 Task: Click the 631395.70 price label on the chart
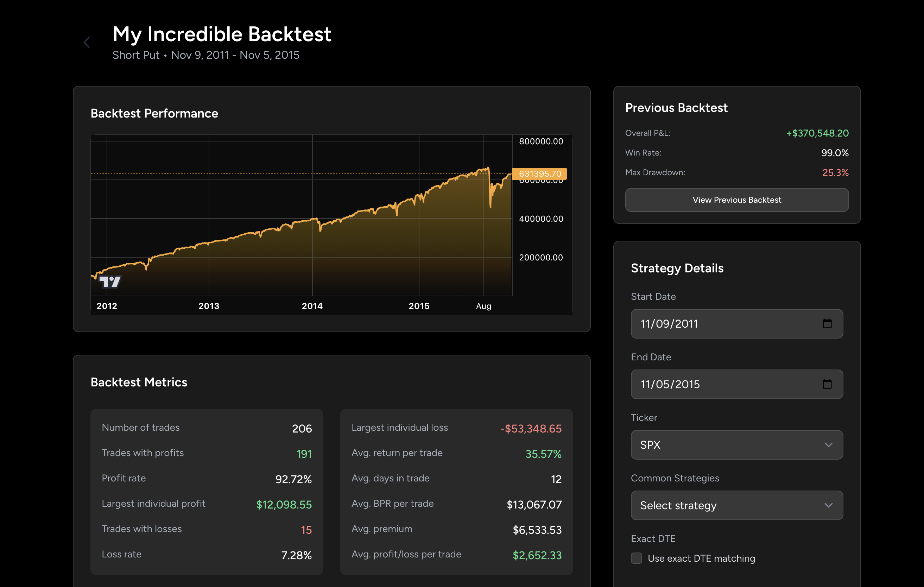[x=539, y=174]
